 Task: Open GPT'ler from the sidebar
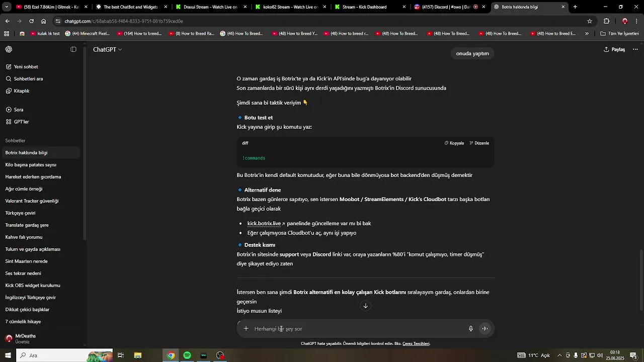(x=40, y=122)
